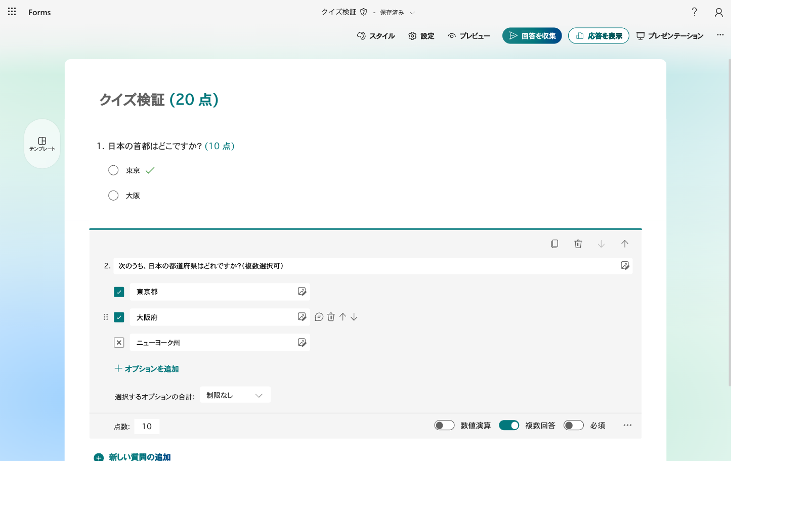Open the プレビュー tab
The width and height of the screenshot is (812, 512).
[468, 36]
